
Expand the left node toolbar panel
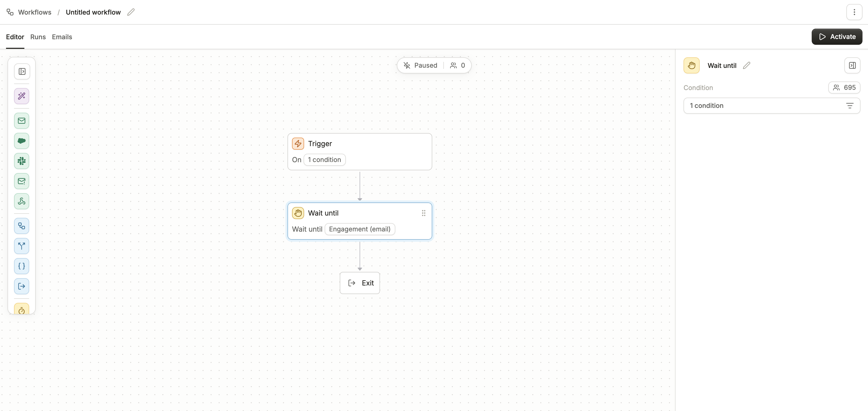(22, 71)
